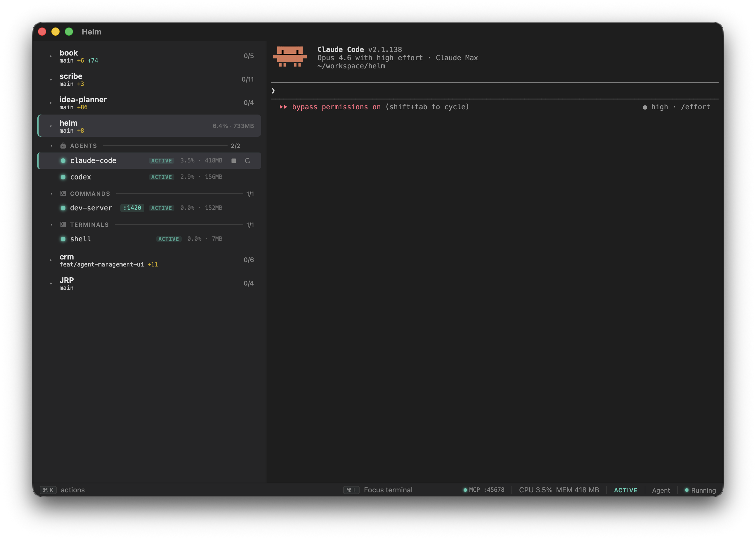Click the MCP status dot in status bar
The width and height of the screenshot is (756, 540).
[465, 490]
